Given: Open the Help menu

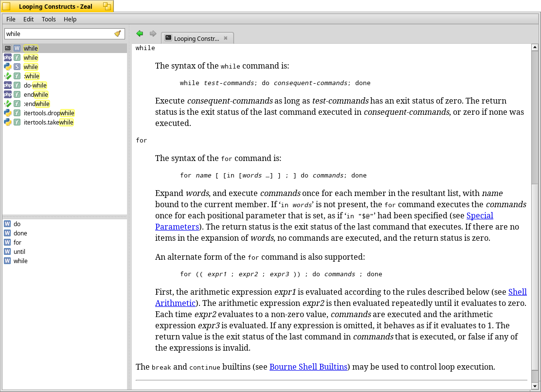Looking at the screenshot, I should click(70, 19).
